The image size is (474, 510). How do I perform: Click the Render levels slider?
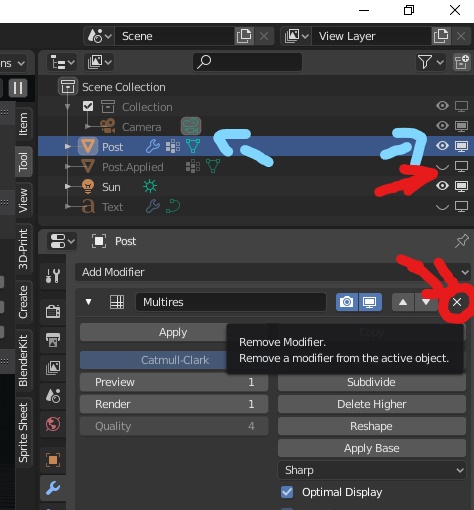pyautogui.click(x=174, y=404)
